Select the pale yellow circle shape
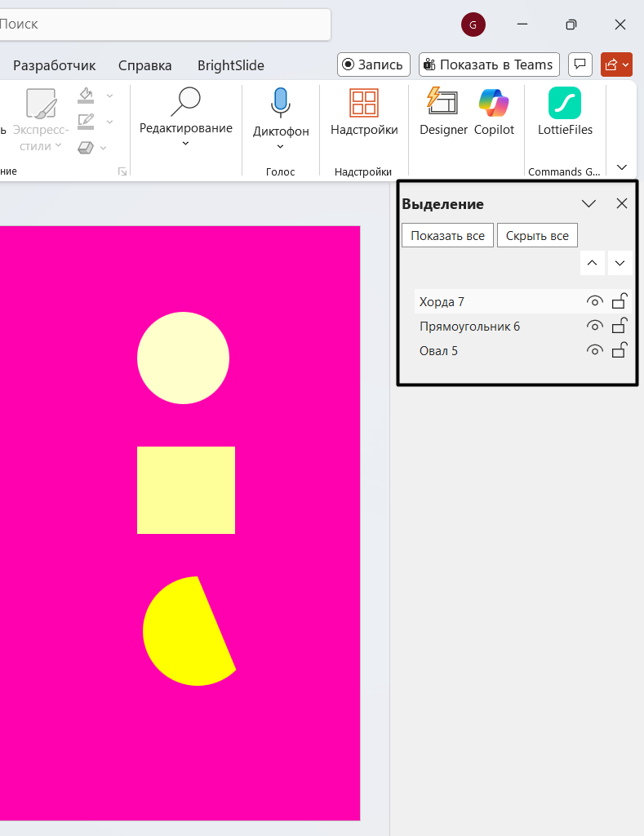This screenshot has height=836, width=644. pyautogui.click(x=184, y=358)
